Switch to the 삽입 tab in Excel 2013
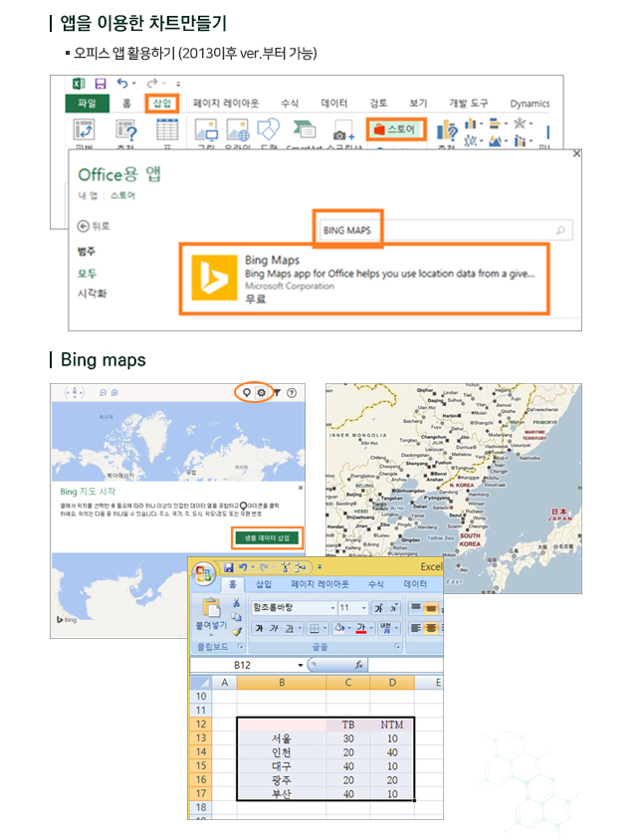The image size is (632, 840). coord(162,103)
